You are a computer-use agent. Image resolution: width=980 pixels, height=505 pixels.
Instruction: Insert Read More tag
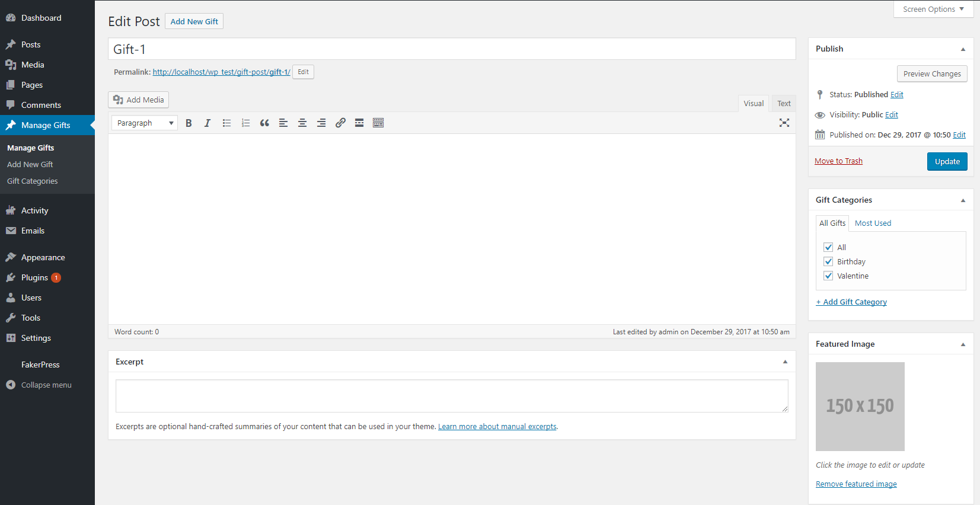point(359,123)
